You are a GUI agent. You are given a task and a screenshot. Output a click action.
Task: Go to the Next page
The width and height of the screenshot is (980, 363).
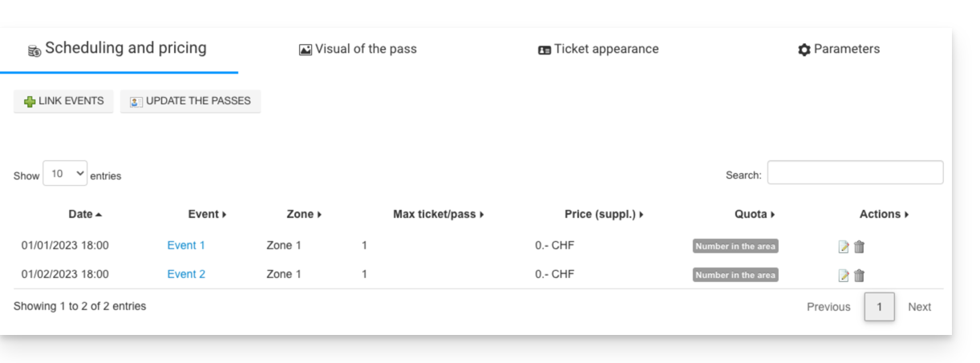click(x=919, y=307)
